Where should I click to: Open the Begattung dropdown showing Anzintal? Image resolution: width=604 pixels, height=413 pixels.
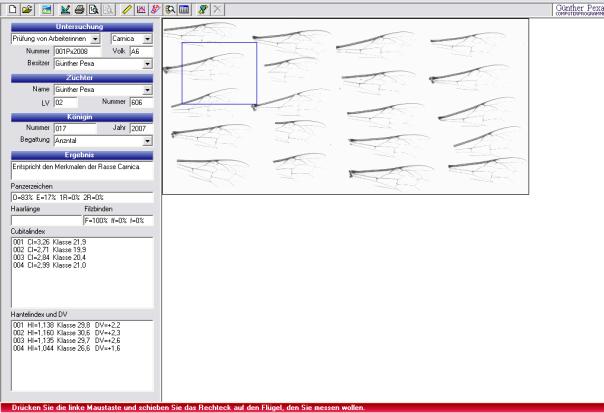[147, 141]
